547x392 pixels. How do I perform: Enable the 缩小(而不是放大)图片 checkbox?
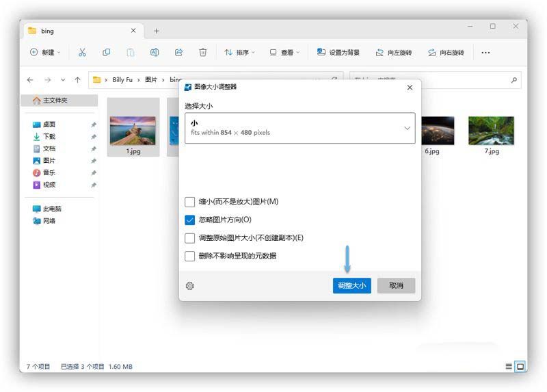[190, 202]
